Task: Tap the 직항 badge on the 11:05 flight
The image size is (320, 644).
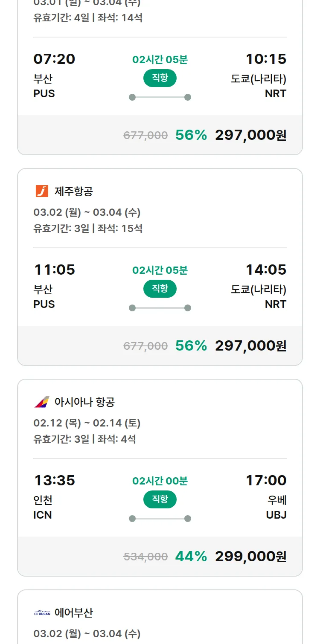Action: 160,289
